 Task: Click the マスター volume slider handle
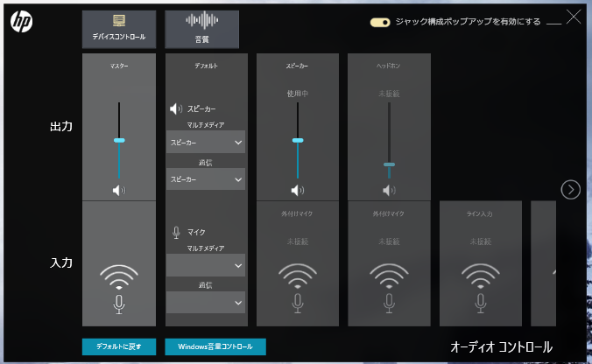119,140
